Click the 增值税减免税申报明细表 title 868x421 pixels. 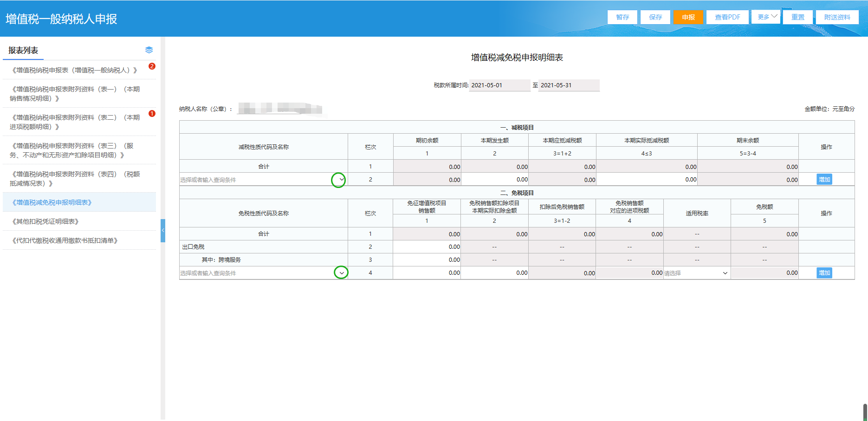tap(517, 58)
